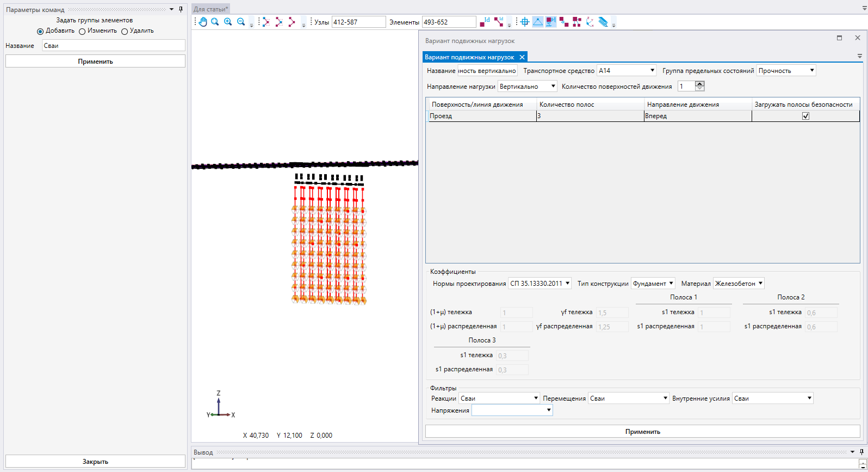Click the Количество поверхностей движения number field
Screen dimensions: 868x472
coord(686,86)
